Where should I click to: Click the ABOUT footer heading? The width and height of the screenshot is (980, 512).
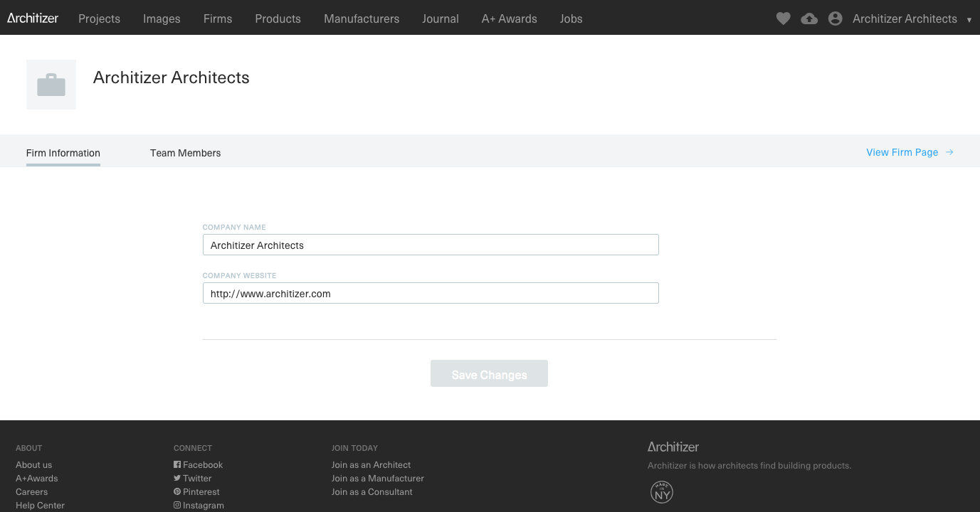(x=29, y=448)
